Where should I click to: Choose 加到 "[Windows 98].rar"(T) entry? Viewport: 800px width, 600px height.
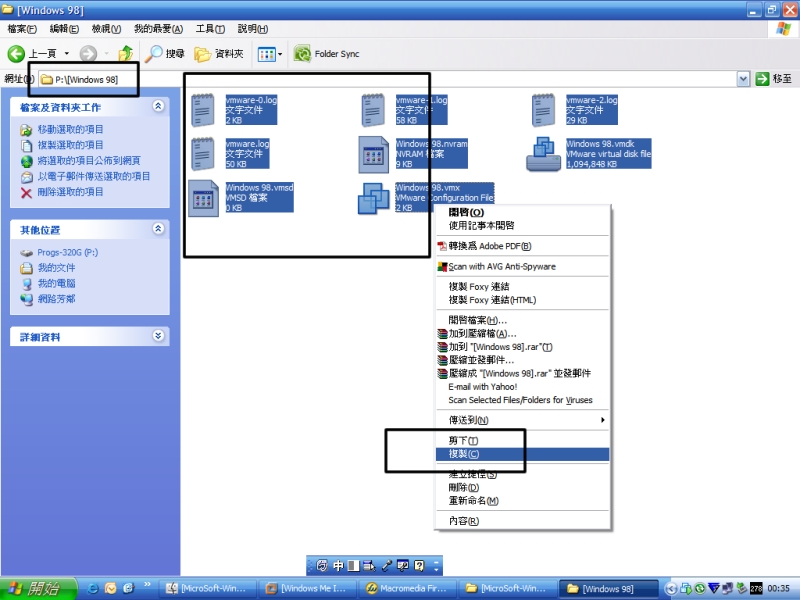click(x=522, y=347)
